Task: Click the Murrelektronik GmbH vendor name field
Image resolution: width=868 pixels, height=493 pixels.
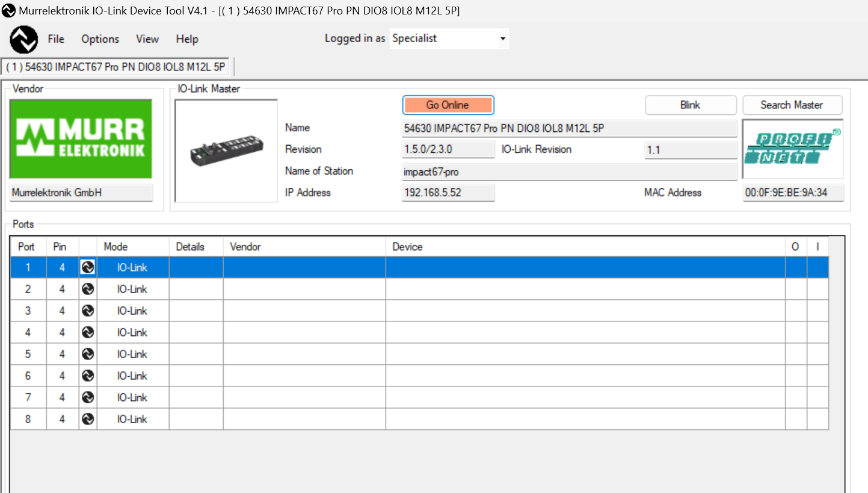Action: [x=81, y=193]
